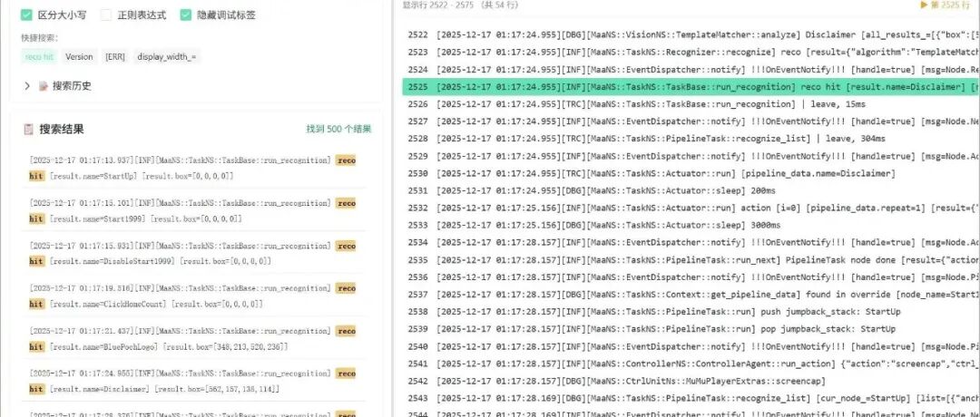Select log line 2524 EventDispatcher notify
This screenshot has height=417, width=980.
coord(691,69)
